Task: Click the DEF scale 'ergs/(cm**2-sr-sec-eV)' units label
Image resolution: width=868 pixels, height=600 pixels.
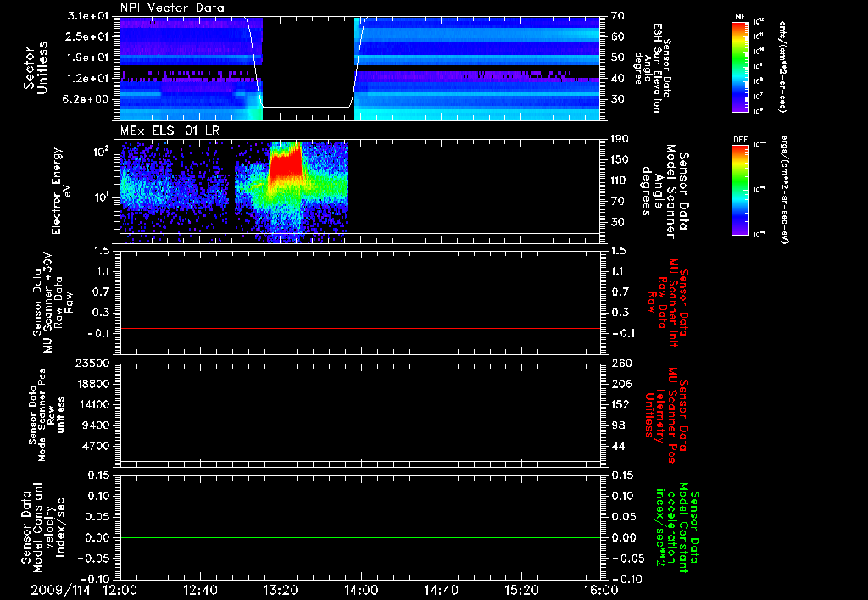Action: (x=784, y=189)
